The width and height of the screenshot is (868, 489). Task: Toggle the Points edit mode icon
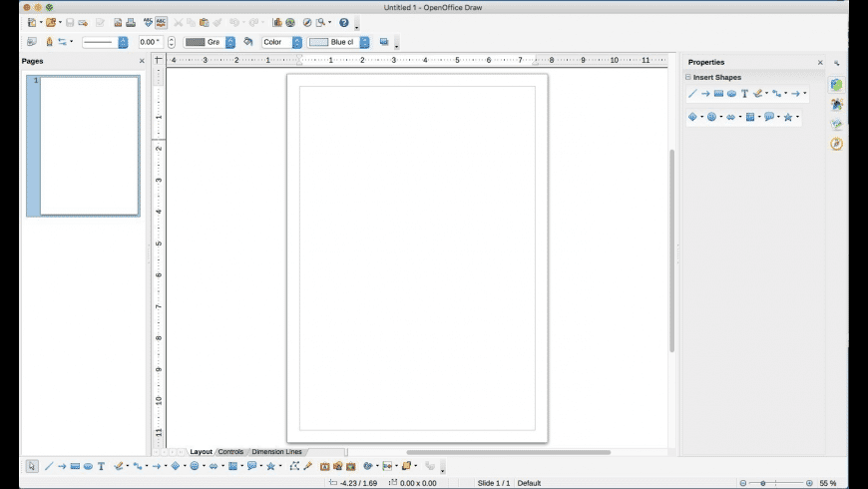(294, 466)
